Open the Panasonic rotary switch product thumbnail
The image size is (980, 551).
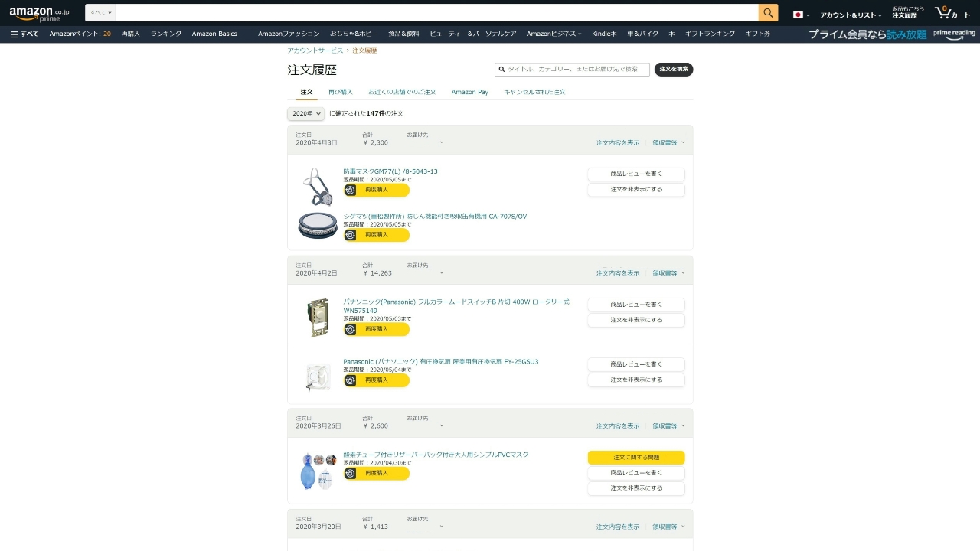click(318, 318)
